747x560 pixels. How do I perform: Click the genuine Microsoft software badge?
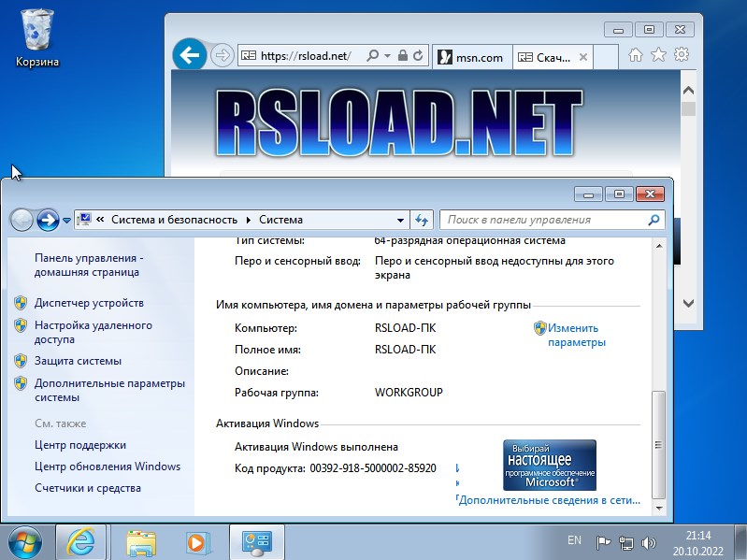coord(550,466)
